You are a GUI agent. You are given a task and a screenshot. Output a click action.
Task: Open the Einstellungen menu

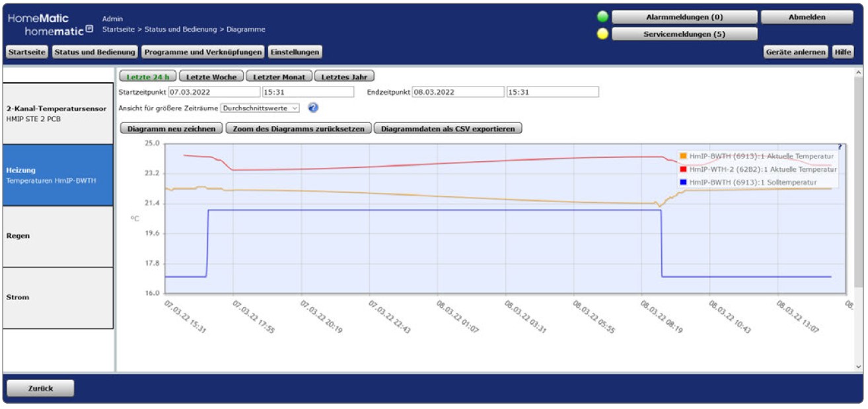(x=293, y=52)
